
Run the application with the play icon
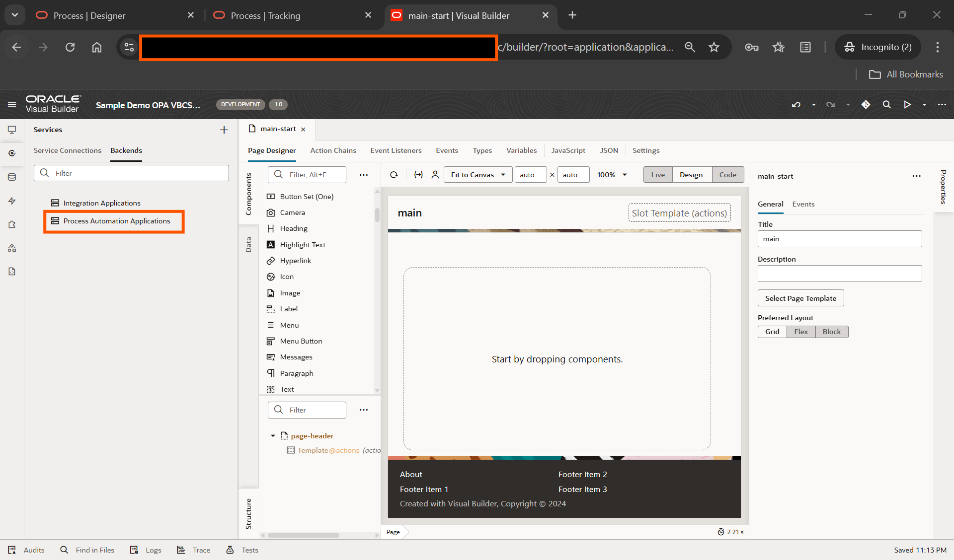(x=907, y=105)
